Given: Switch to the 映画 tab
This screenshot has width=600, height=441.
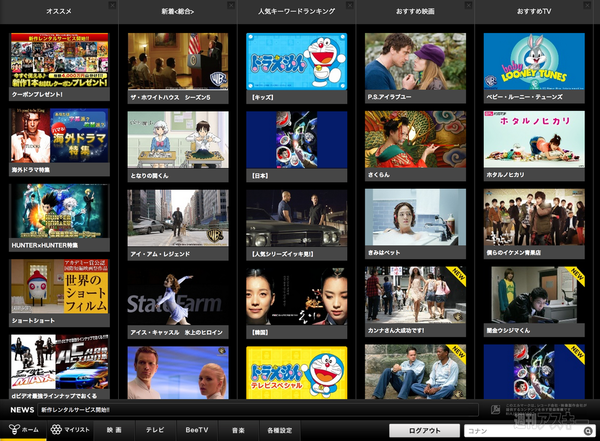Looking at the screenshot, I should point(114,430).
